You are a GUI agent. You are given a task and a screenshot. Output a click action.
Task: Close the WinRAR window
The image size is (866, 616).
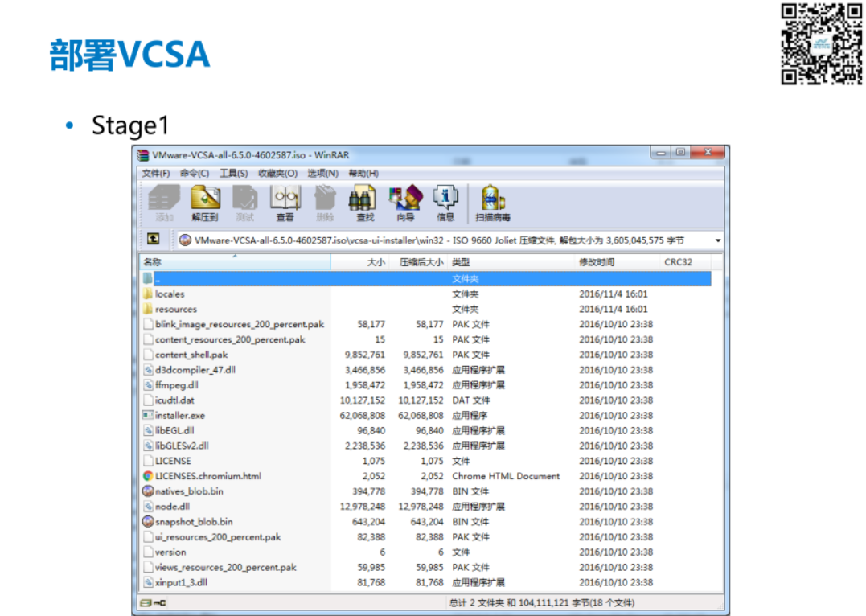pos(708,152)
